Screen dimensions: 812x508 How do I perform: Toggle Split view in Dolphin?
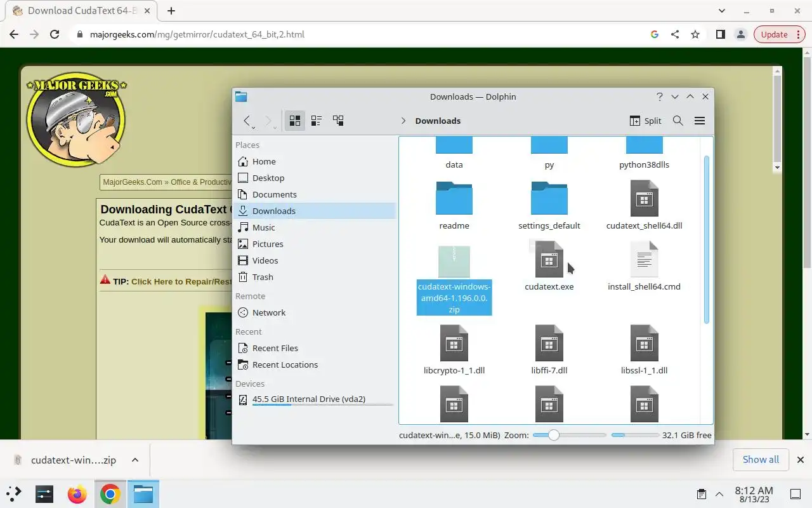click(x=645, y=121)
